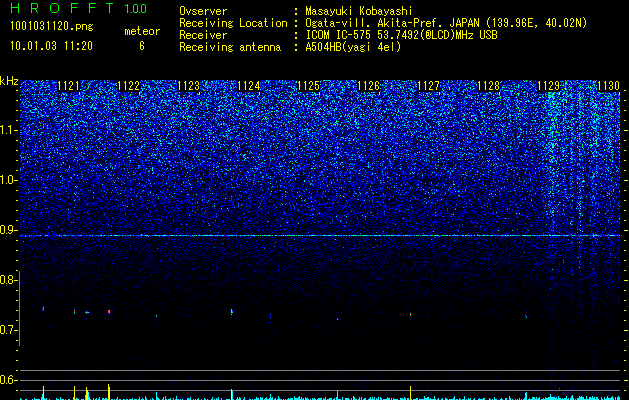Click the meteor count value 6
Screen dimensions: 629x400
[x=142, y=46]
